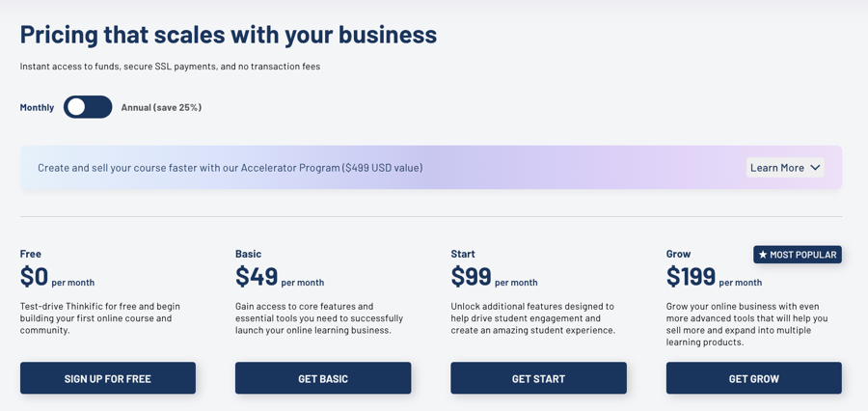Choose the Annual (save 25%) option

click(x=161, y=107)
